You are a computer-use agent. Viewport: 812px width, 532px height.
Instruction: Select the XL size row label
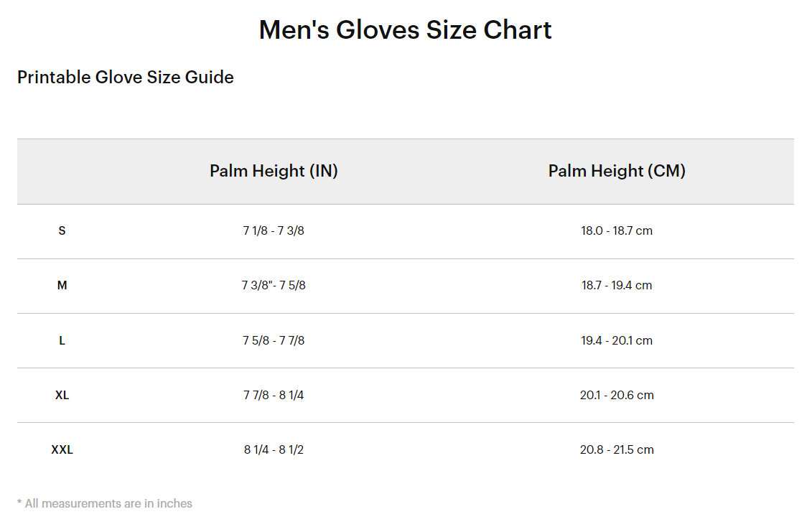coord(62,396)
